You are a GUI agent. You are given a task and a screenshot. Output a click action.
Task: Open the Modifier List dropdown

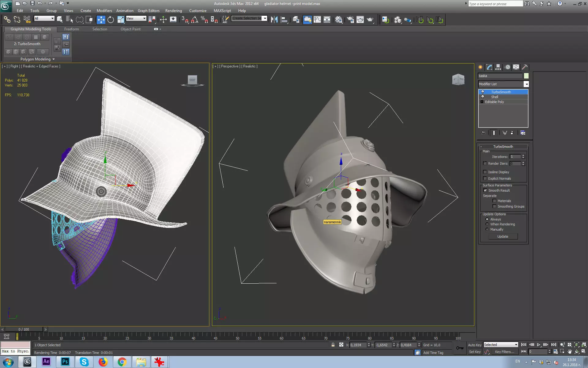coord(526,84)
